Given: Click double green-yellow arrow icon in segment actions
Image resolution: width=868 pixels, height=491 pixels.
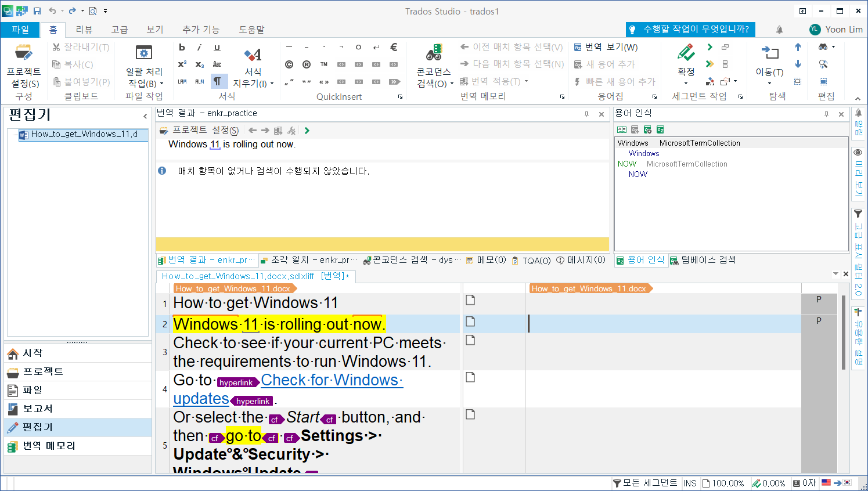Looking at the screenshot, I should click(709, 64).
